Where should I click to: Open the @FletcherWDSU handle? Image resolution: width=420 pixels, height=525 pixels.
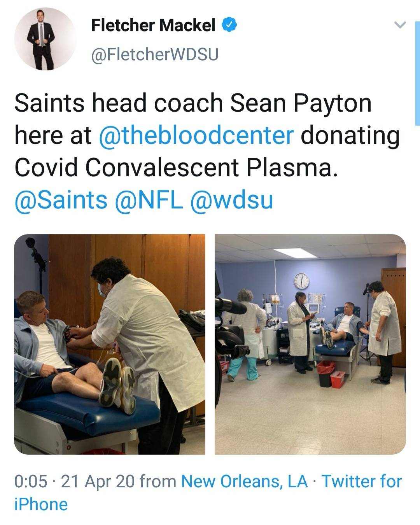155,54
